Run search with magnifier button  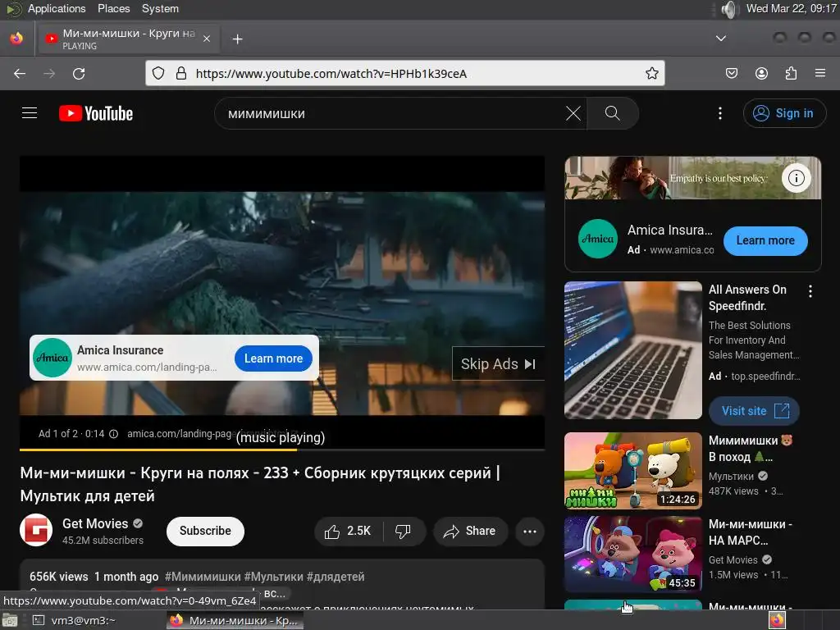(612, 113)
